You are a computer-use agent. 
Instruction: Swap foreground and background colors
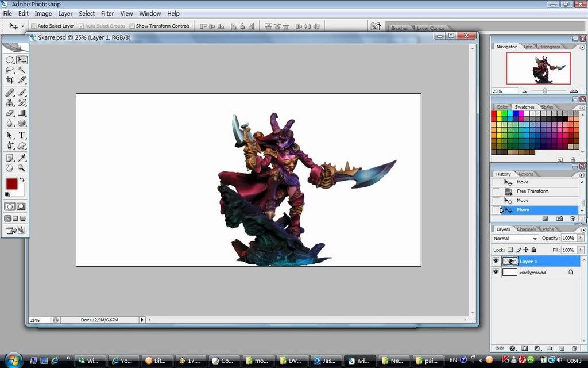pyautogui.click(x=22, y=179)
